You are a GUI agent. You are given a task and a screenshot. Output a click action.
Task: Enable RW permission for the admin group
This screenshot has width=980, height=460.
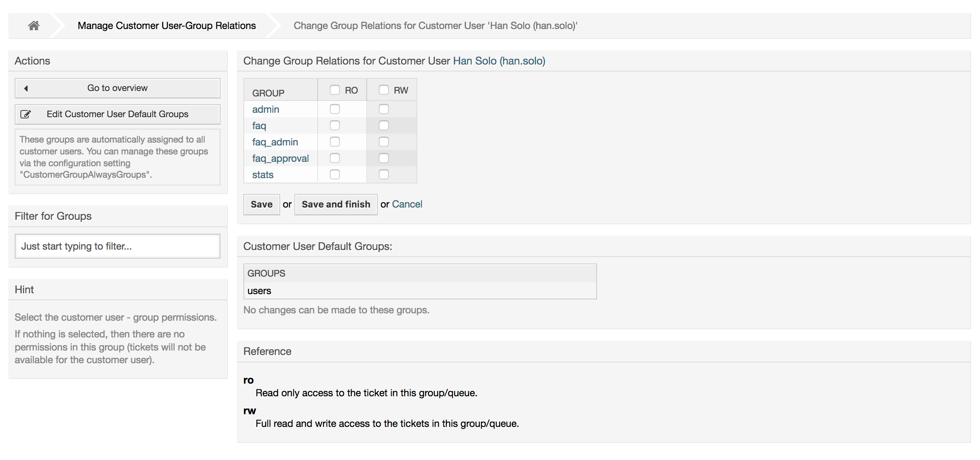click(383, 109)
